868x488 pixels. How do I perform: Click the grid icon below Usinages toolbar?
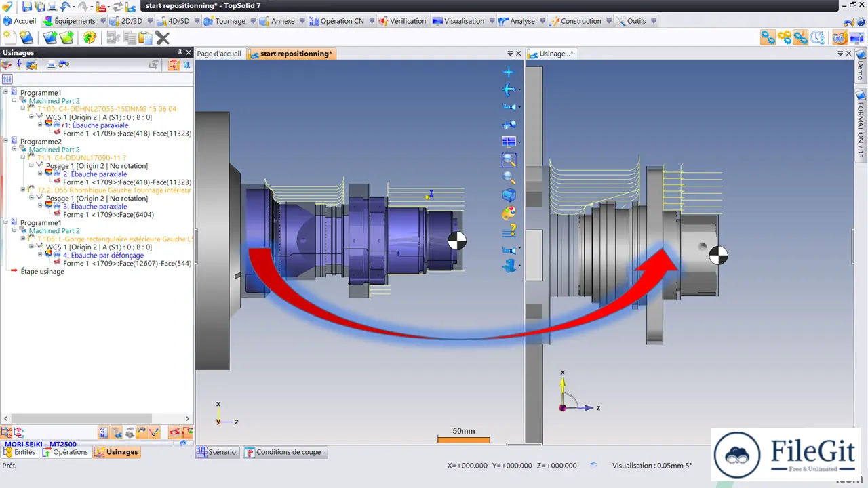pos(7,79)
